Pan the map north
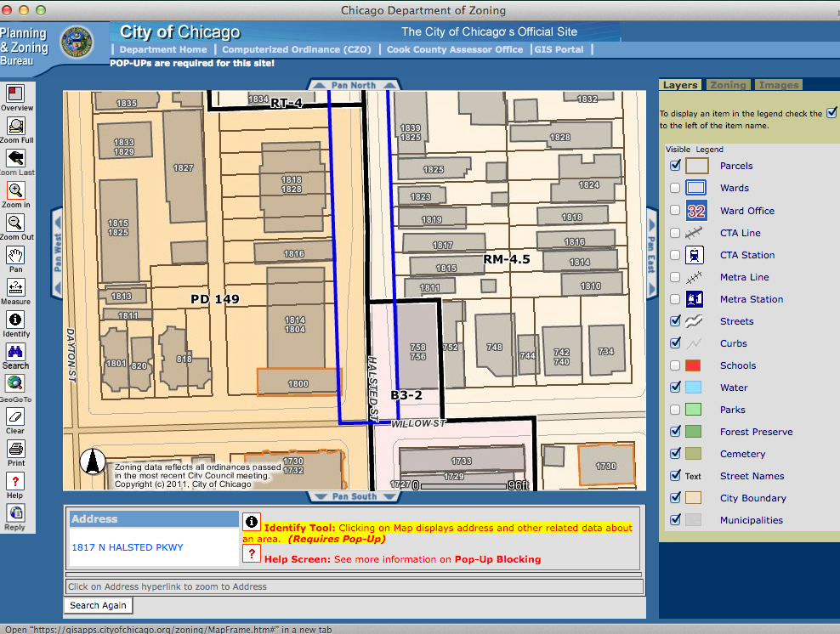This screenshot has height=634, width=840. pyautogui.click(x=354, y=85)
